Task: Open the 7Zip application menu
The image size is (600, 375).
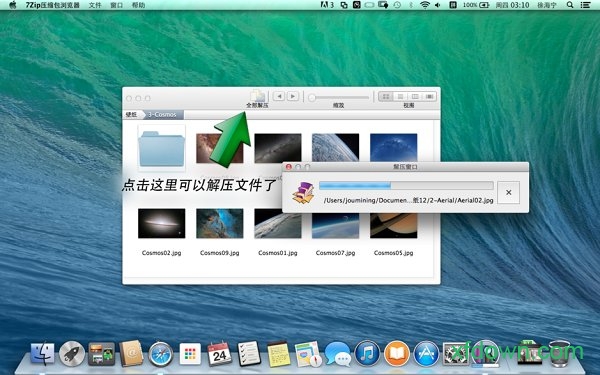Action: tap(52, 5)
